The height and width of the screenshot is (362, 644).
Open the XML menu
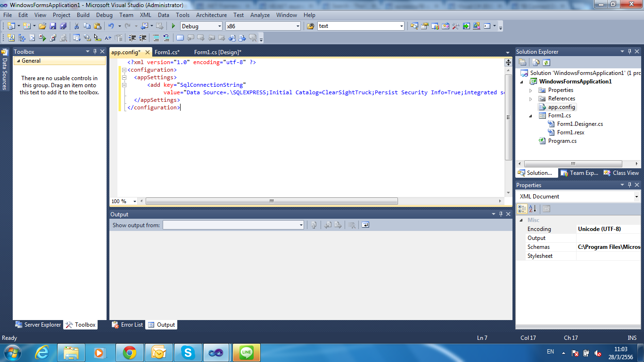tap(145, 15)
